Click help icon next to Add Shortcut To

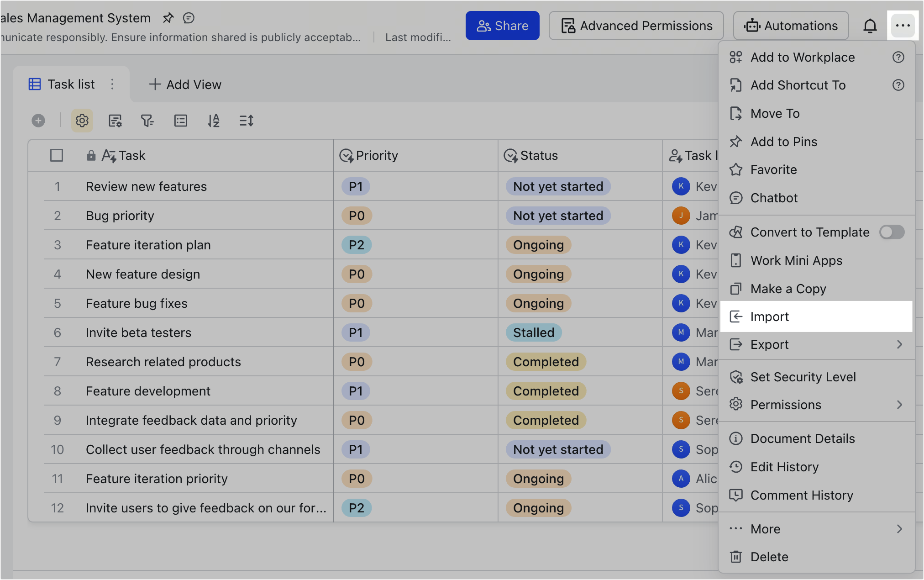(898, 85)
